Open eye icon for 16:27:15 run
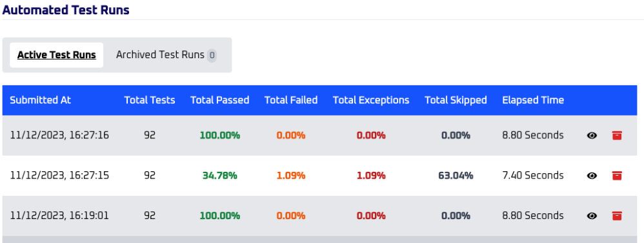 (592, 176)
